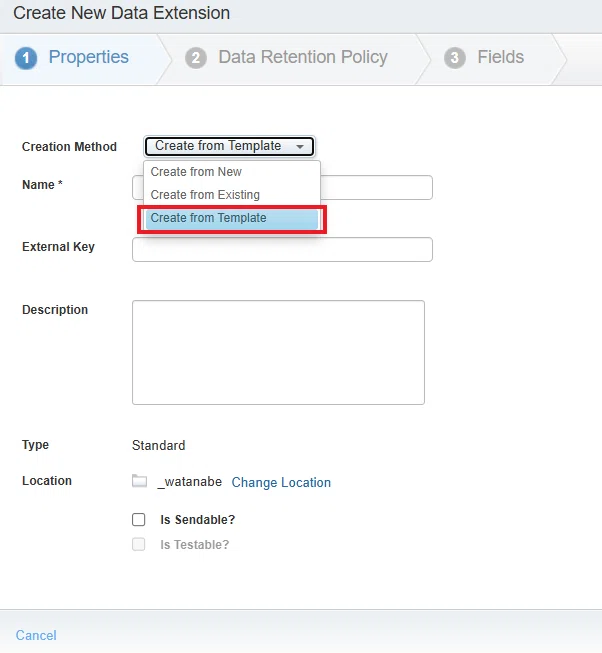
Task: Click the Create New Data Extension title
Action: pyautogui.click(x=122, y=13)
